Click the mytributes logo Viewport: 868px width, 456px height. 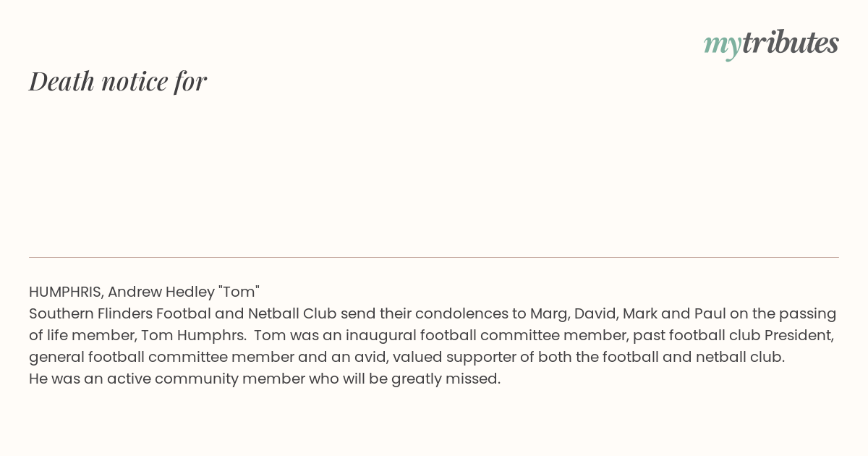771,43
